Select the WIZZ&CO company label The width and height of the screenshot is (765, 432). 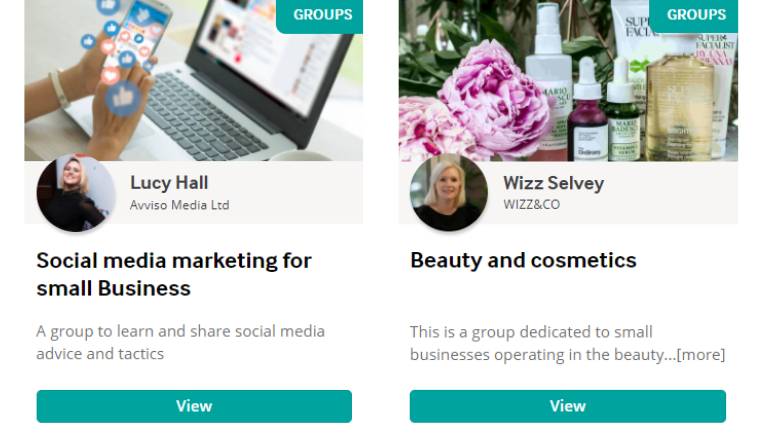point(531,205)
